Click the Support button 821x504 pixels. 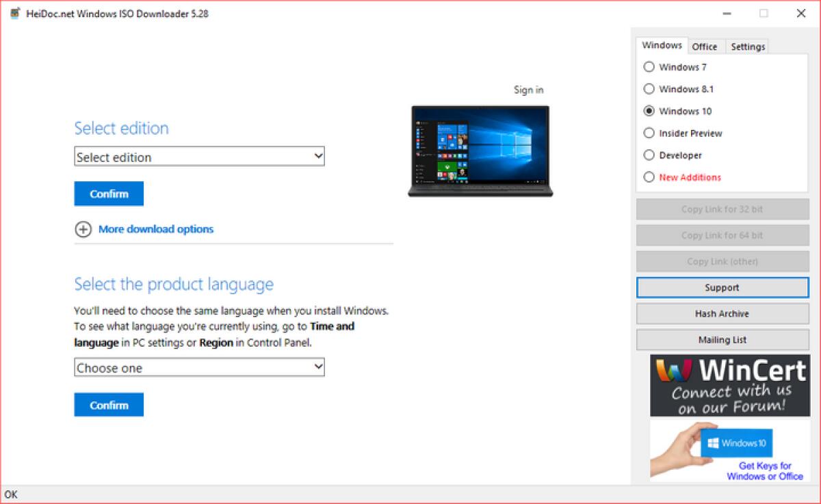722,287
